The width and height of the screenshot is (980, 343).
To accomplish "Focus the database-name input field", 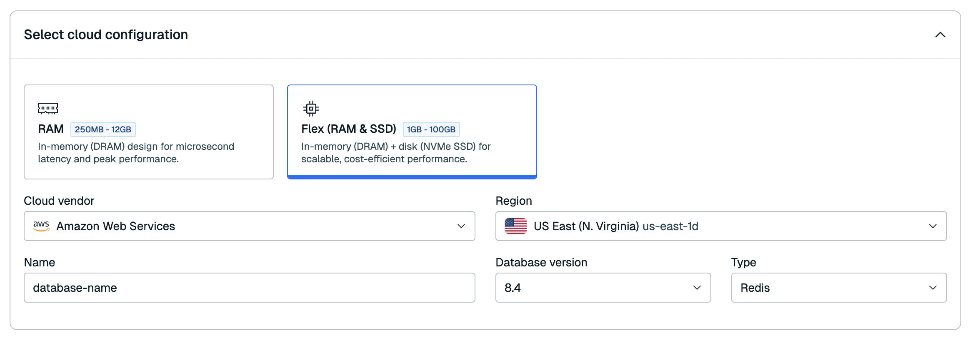I will point(249,288).
